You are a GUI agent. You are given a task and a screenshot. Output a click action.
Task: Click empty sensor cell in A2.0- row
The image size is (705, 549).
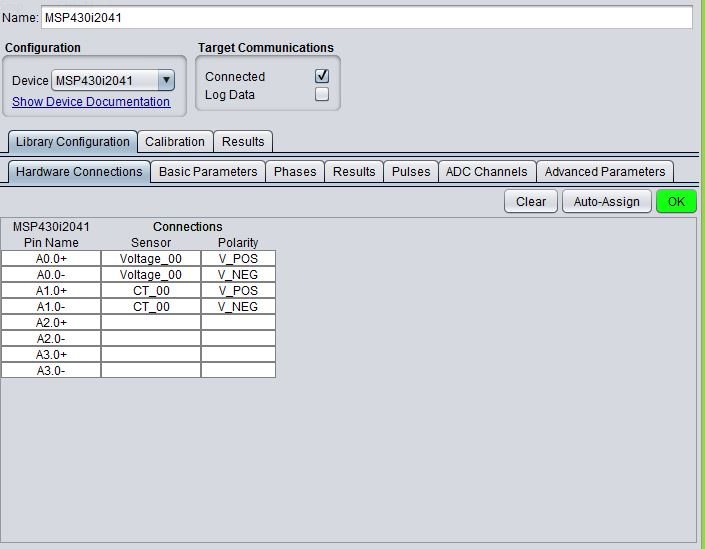pos(151,339)
